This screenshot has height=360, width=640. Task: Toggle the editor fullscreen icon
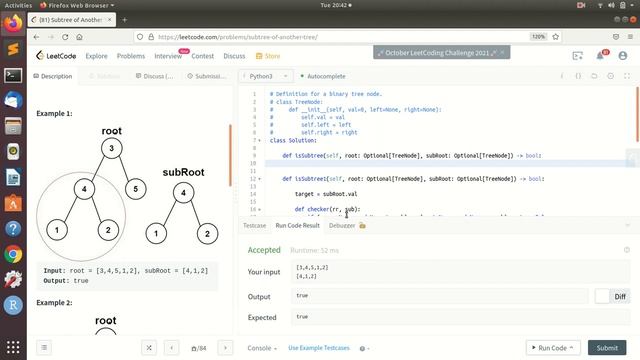tap(627, 76)
